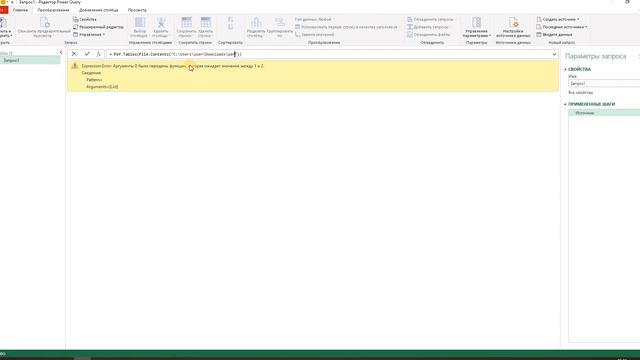This screenshot has width=640, height=360.
Task: Click the Закрыть и загрузить icon
Action: coord(4,23)
